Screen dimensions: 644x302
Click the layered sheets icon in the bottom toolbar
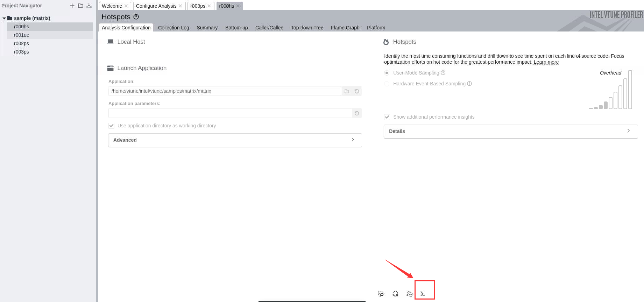(410, 294)
